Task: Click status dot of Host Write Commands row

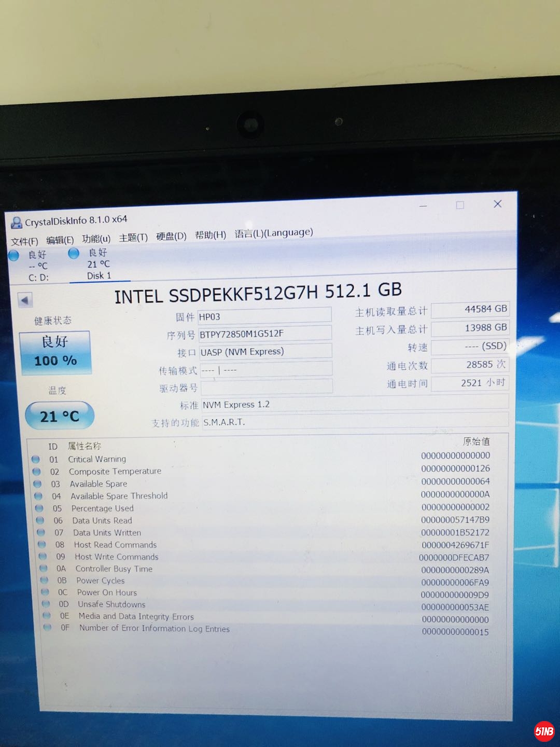Action: pos(43,556)
